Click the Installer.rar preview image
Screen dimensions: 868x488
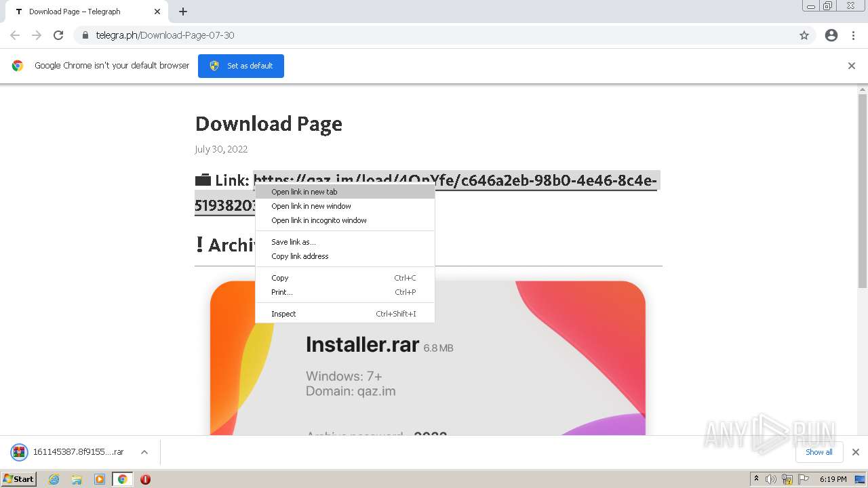click(428, 358)
